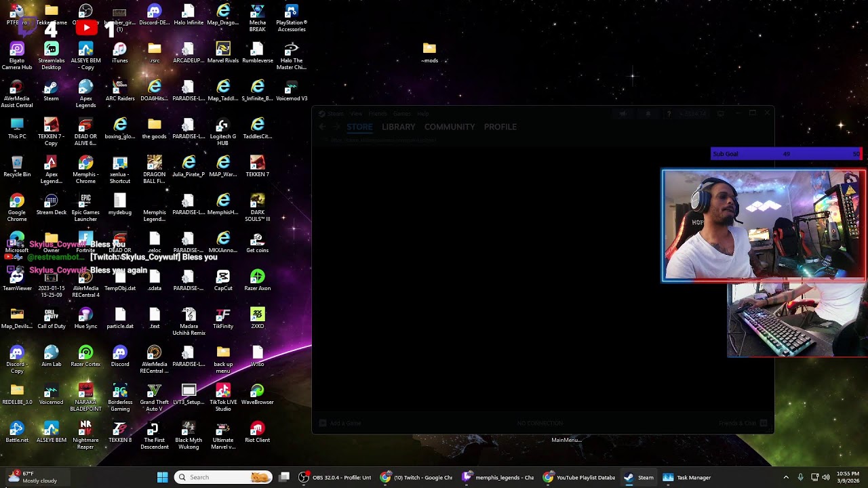Select the Nightmare Reaper desktop icon
The width and height of the screenshot is (868, 488).
[85, 435]
